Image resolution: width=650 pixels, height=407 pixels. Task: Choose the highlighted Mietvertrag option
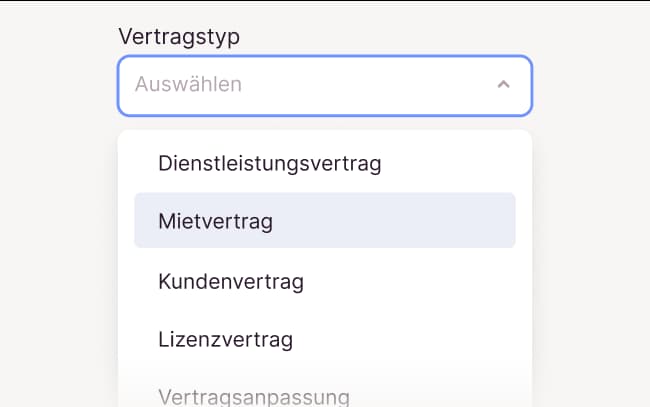pyautogui.click(x=324, y=221)
